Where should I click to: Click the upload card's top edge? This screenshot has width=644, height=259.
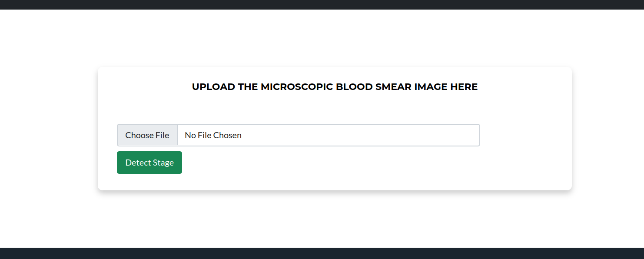pos(335,67)
